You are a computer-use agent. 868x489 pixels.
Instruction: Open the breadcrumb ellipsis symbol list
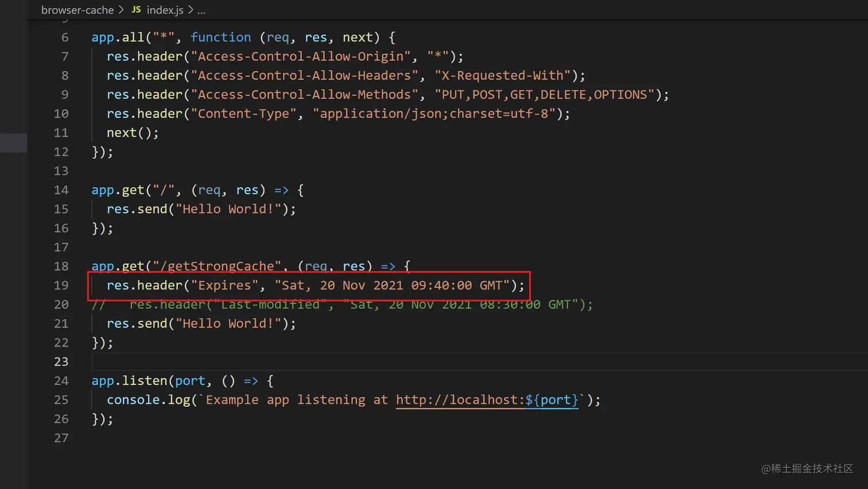201,10
